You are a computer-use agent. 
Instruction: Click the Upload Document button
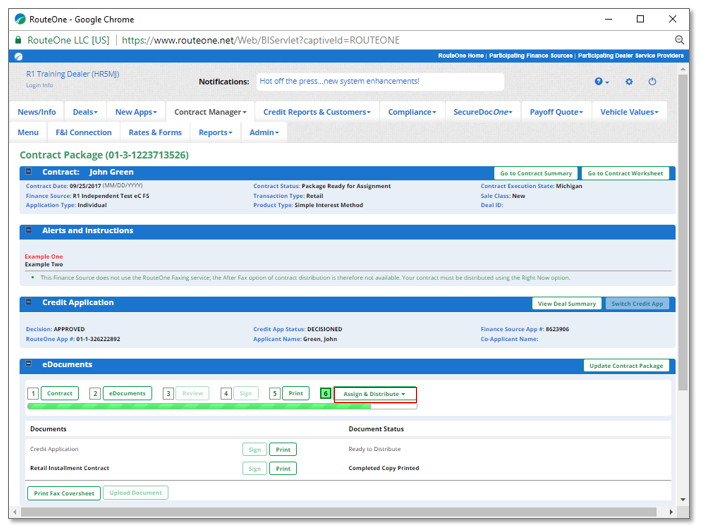[x=136, y=493]
